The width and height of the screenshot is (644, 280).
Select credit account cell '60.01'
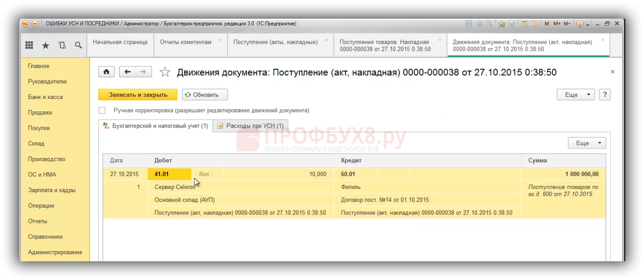click(x=355, y=174)
